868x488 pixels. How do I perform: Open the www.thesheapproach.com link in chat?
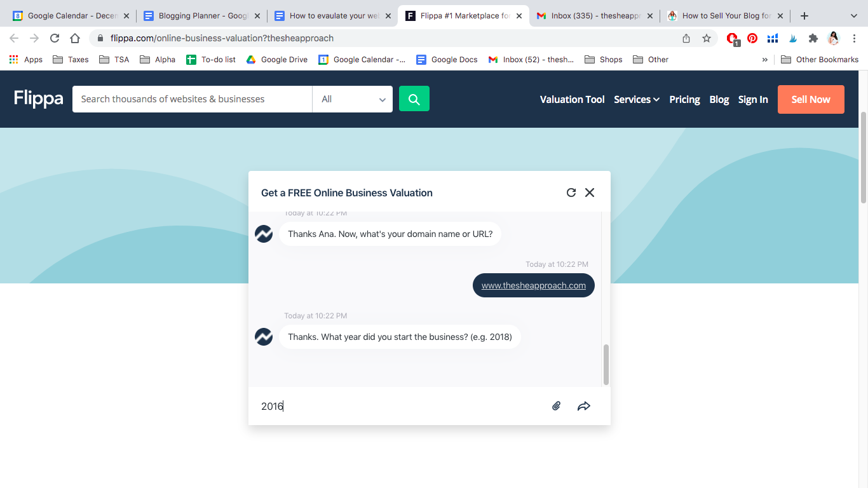click(534, 285)
